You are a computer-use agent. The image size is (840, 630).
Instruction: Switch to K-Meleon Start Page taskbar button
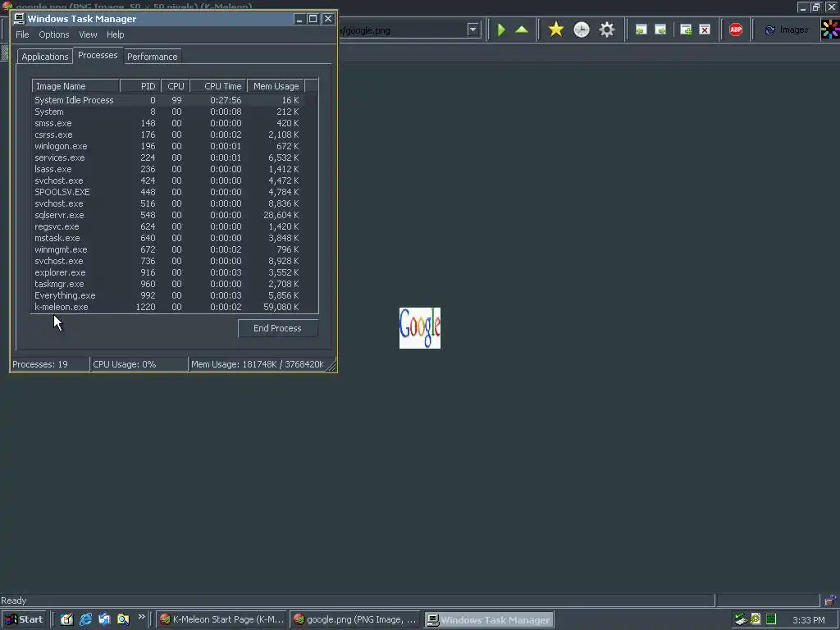[221, 620]
